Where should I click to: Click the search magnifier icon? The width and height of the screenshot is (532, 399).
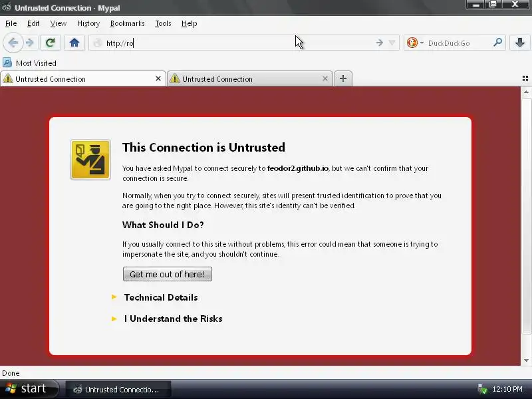click(x=497, y=43)
